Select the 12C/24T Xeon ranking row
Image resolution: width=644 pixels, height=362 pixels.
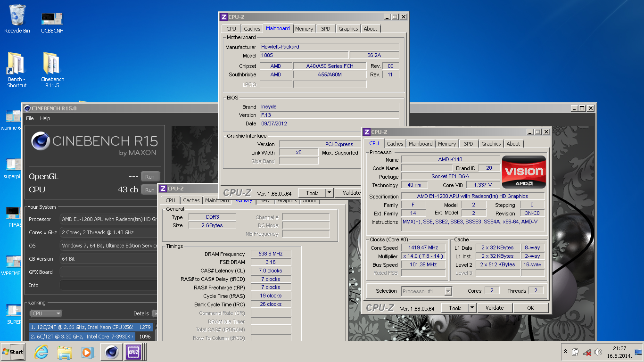coord(91,327)
